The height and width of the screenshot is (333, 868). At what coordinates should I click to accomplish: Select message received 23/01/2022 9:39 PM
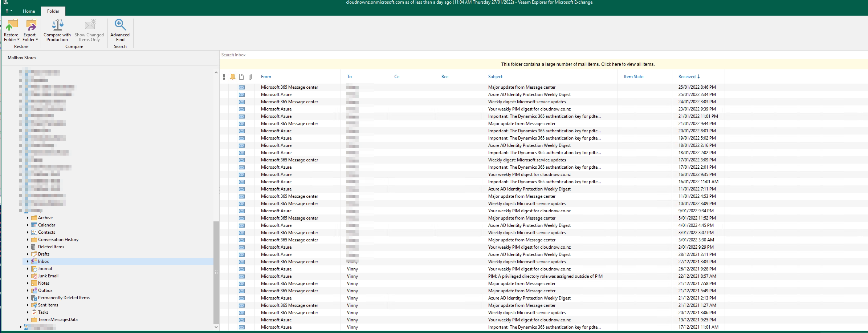coord(472,109)
